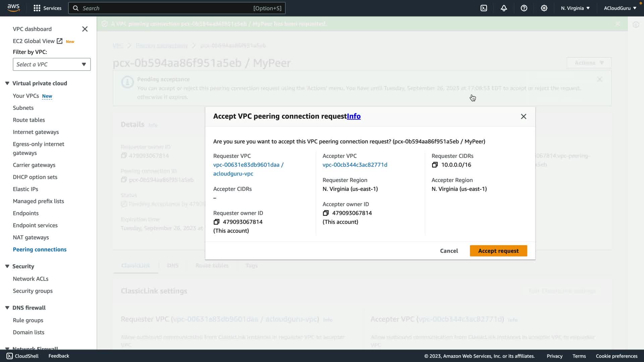Viewport: 644px width, 362px height.
Task: Open the settings gear icon
Action: pyautogui.click(x=544, y=8)
